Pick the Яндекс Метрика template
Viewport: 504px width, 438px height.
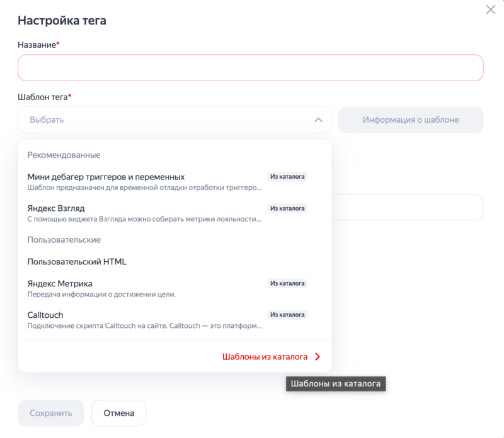click(x=60, y=284)
